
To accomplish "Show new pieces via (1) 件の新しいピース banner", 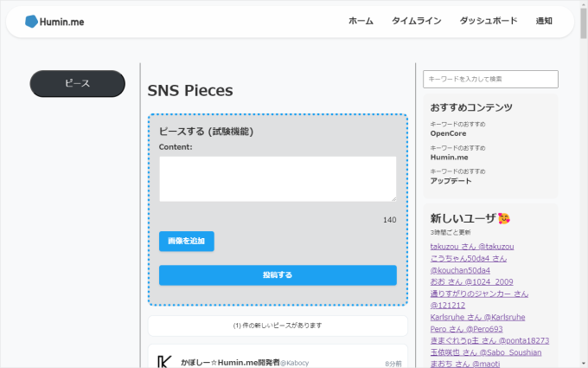I will point(278,326).
